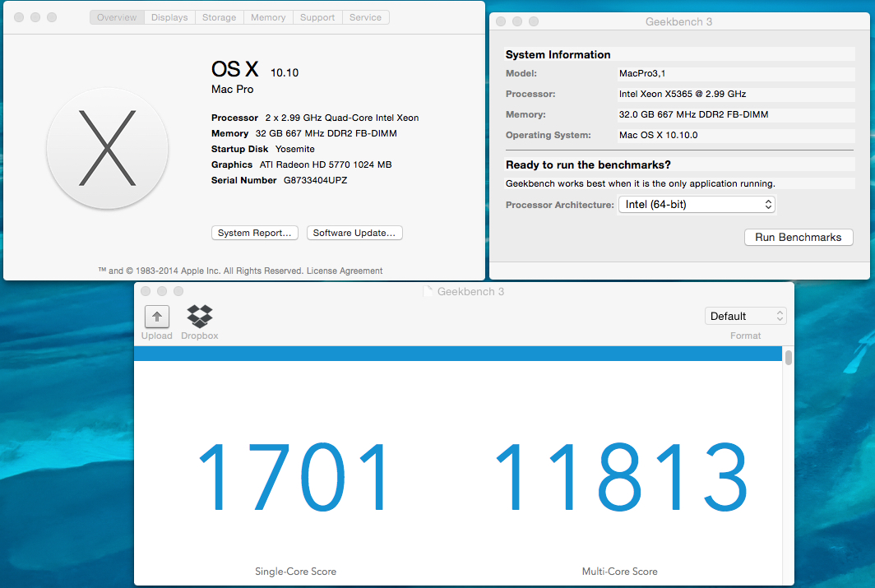Click the Single-Core Score label
Screen dimensions: 875x588
point(295,572)
